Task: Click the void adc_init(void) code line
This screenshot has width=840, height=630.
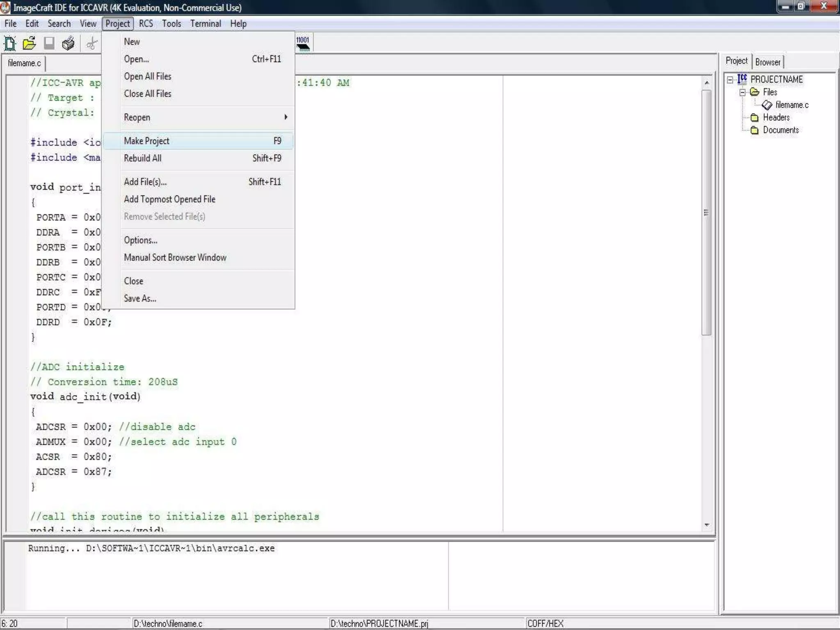Action: [85, 397]
